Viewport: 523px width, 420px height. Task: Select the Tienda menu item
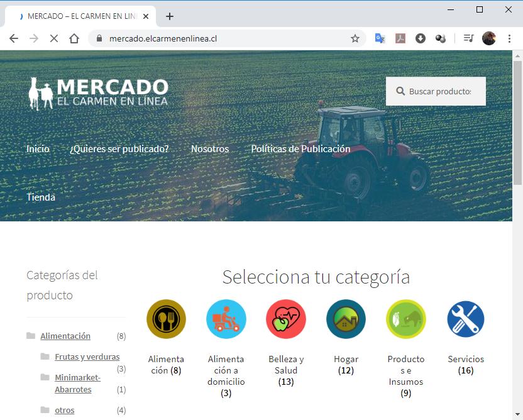(x=40, y=197)
